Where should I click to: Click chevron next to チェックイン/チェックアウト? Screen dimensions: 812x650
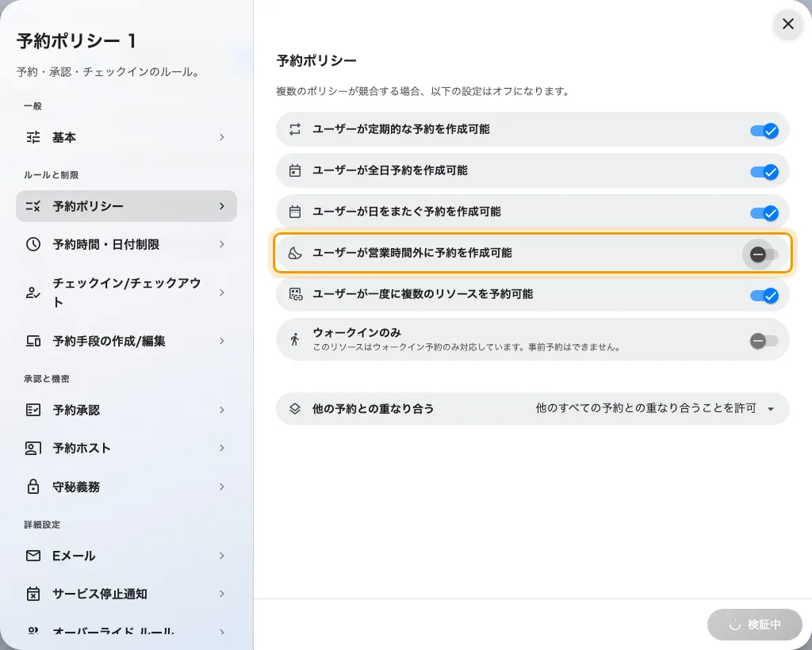tap(222, 293)
